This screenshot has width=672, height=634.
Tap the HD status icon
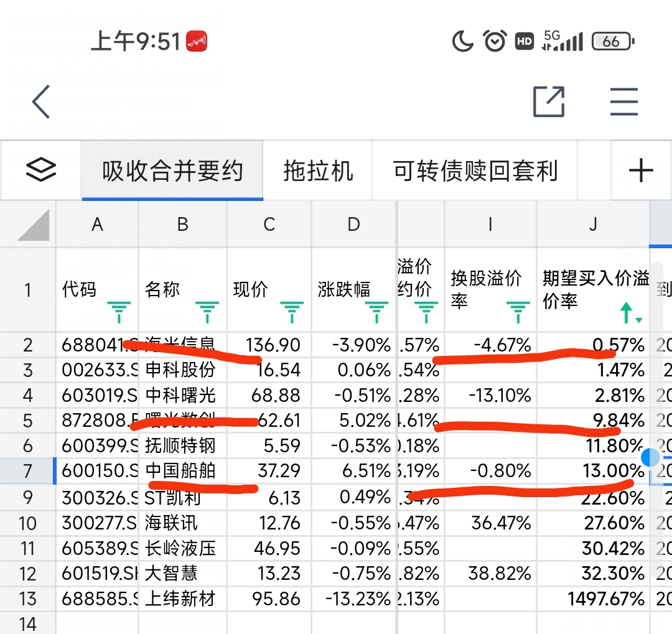coord(524,42)
